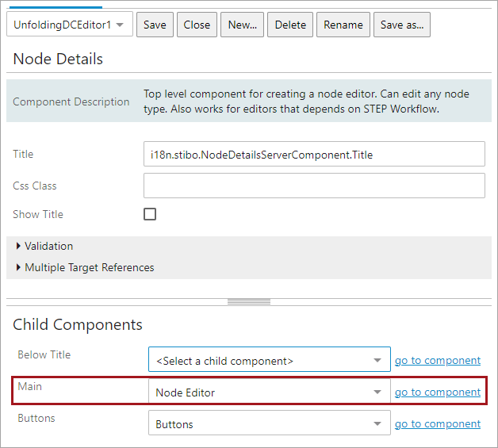Click the Rename button
The height and width of the screenshot is (448, 498).
(343, 25)
